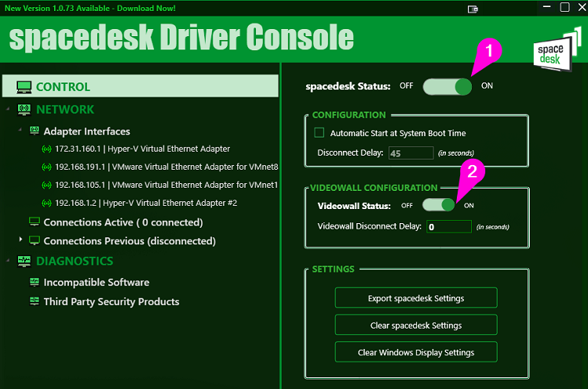Click the CONTROL monitor icon

tap(24, 86)
